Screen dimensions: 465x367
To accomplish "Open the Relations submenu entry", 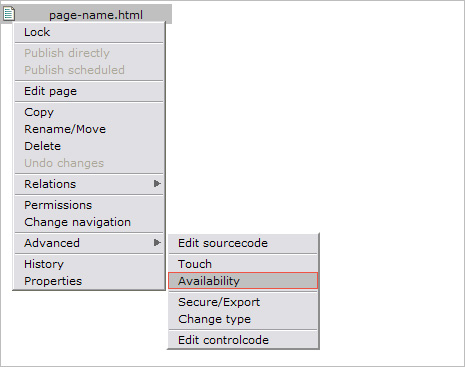I will tap(89, 184).
